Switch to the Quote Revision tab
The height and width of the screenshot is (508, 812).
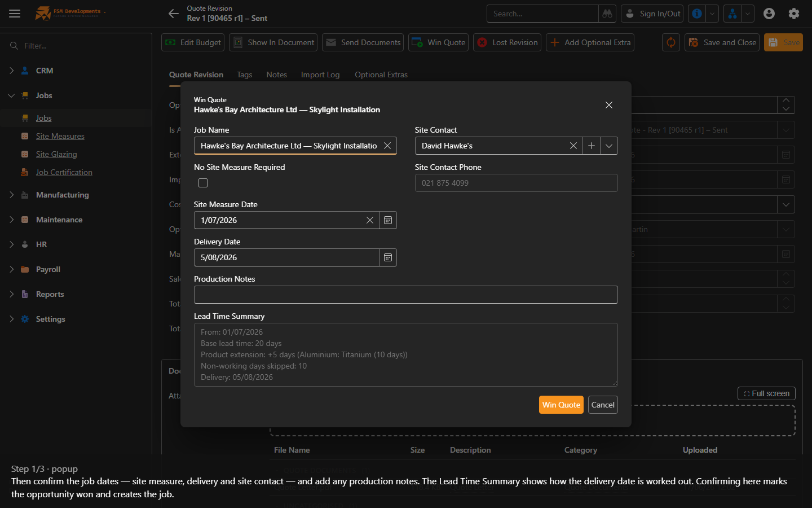(196, 75)
